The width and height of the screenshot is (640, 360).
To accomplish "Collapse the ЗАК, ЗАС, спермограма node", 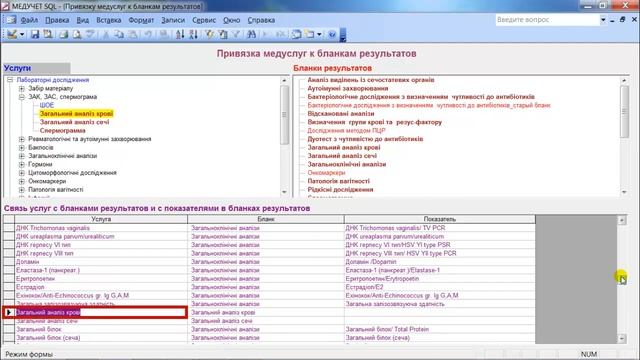I will point(22,97).
